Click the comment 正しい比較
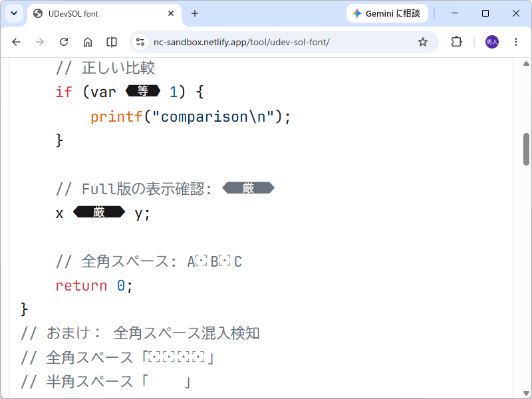Image resolution: width=532 pixels, height=399 pixels. click(x=105, y=68)
